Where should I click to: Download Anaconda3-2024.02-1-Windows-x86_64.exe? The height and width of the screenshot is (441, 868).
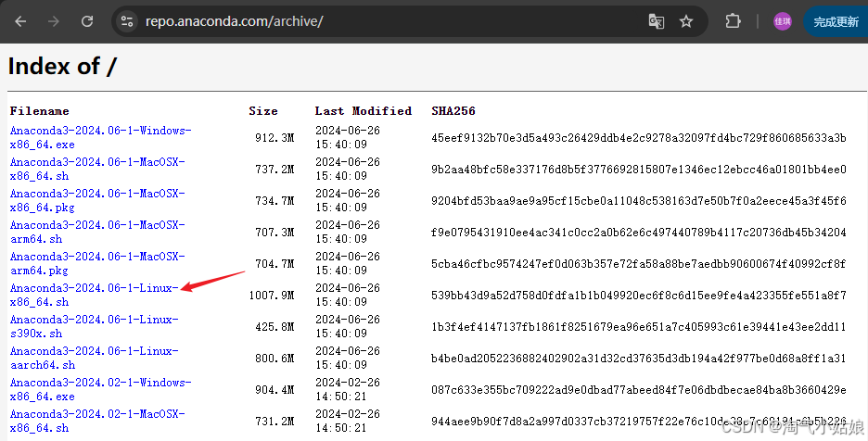pos(101,389)
